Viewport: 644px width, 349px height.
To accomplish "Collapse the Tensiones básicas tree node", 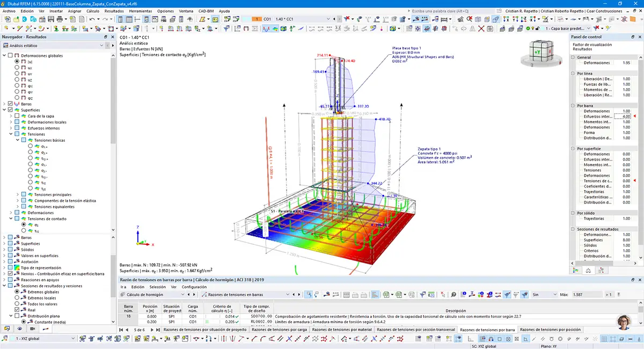I will pyautogui.click(x=17, y=140).
